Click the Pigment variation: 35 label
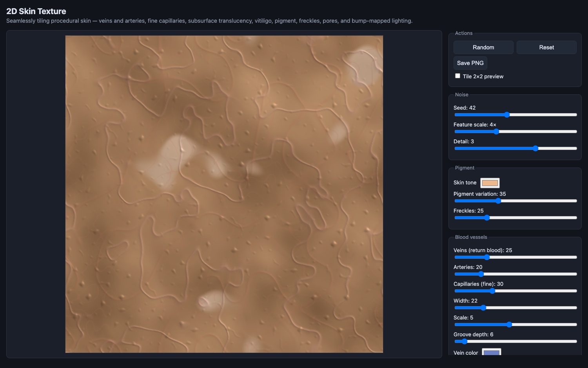Viewport: 588px width, 368px height. 480,194
